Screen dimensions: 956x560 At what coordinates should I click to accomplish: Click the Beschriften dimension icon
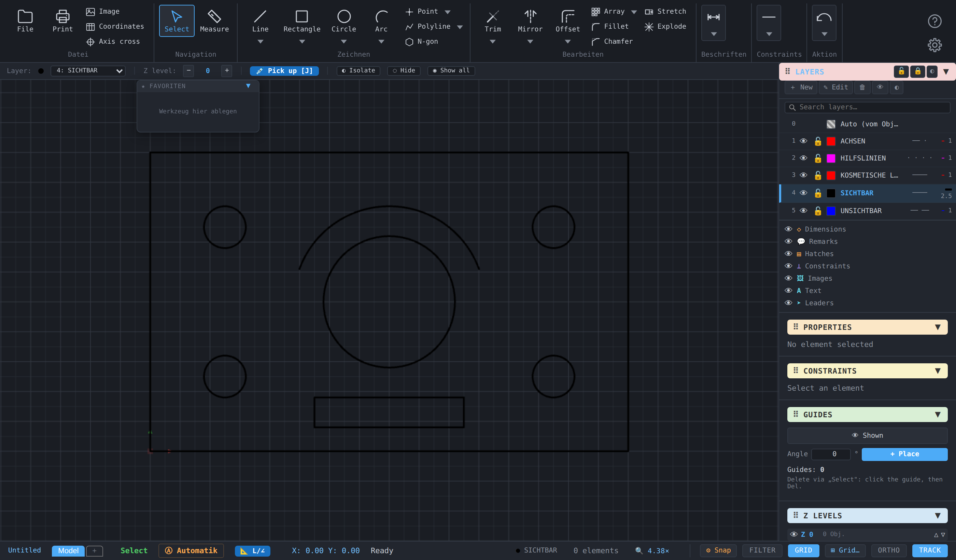(713, 17)
